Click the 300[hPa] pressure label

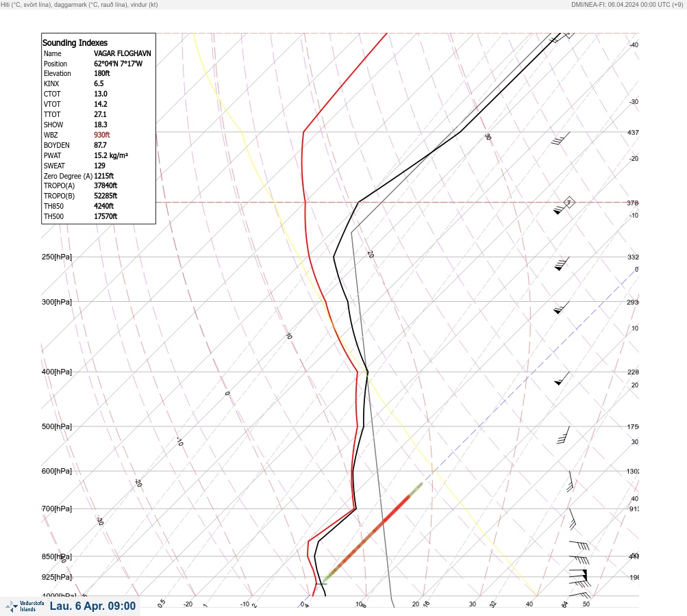pos(57,302)
